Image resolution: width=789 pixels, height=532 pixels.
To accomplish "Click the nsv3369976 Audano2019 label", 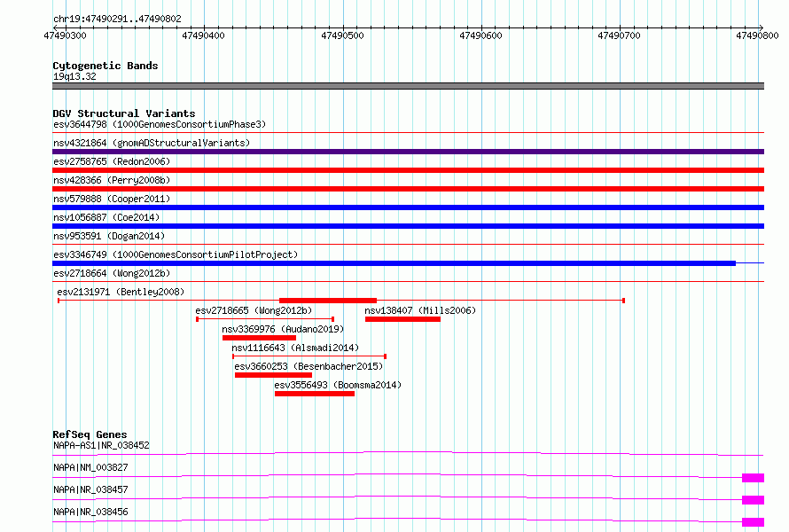I will (x=283, y=329).
